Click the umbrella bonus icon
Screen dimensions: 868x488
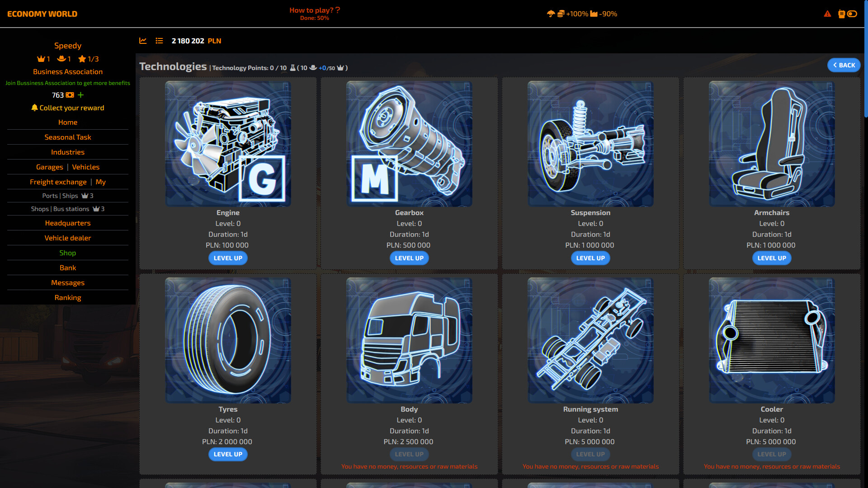click(551, 14)
